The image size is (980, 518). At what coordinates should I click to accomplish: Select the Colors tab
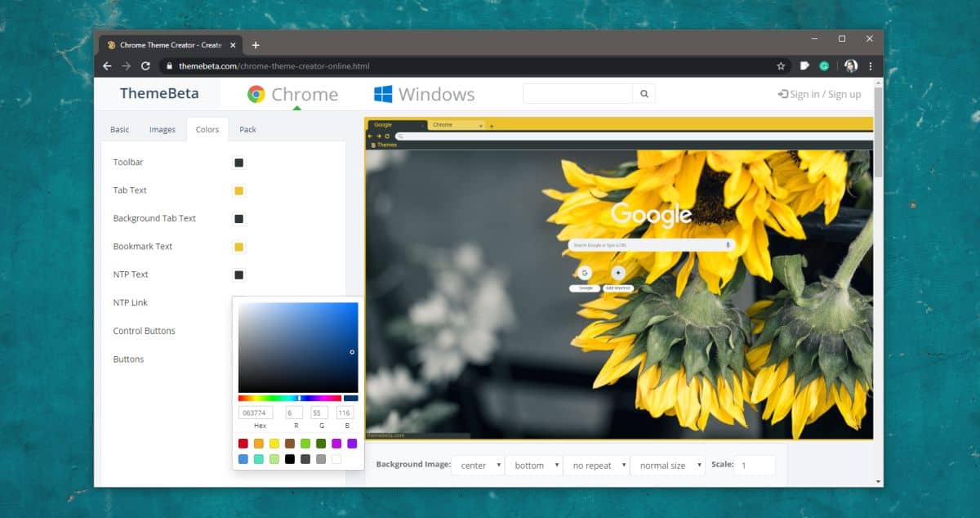(207, 129)
